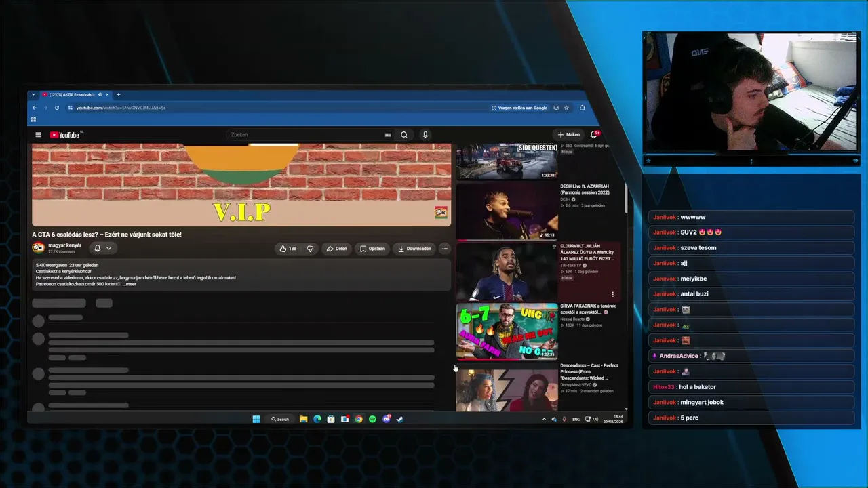Open options menu for Julián Álvarez video

pyautogui.click(x=612, y=294)
